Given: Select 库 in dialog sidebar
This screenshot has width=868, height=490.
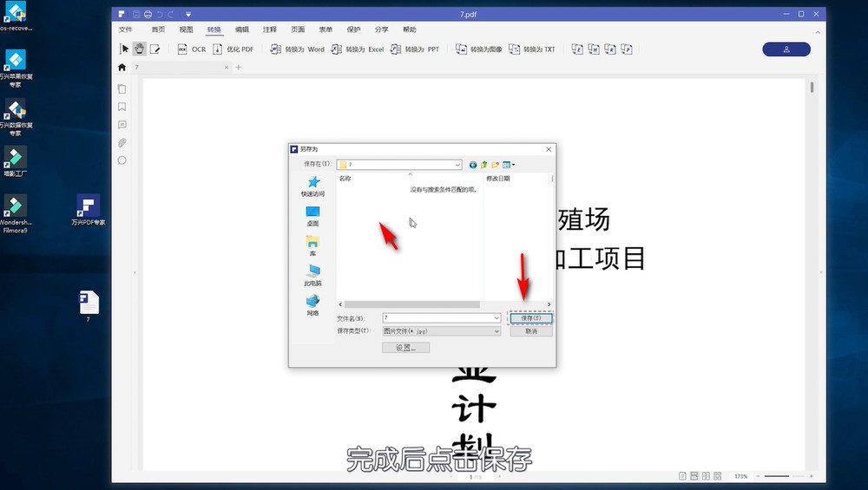Looking at the screenshot, I should [x=312, y=246].
